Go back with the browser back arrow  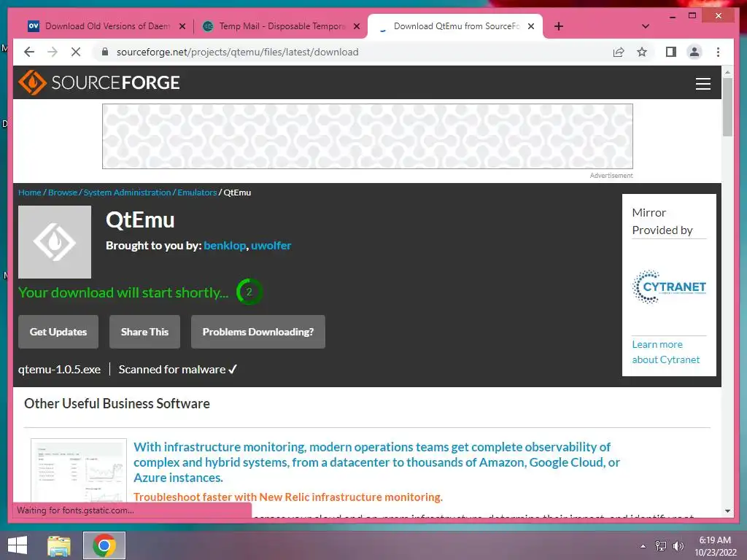pos(29,52)
